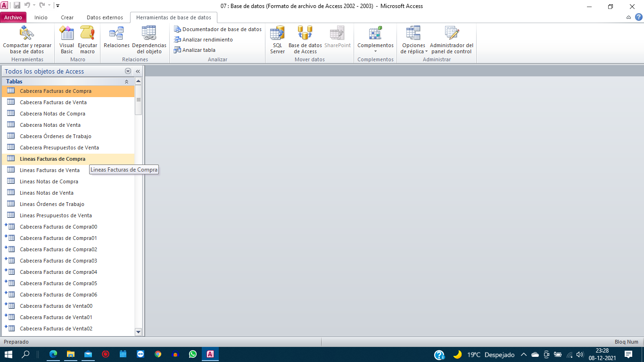This screenshot has height=362, width=644.
Task: Click Compactar y reparar base de datos
Action: tap(27, 40)
